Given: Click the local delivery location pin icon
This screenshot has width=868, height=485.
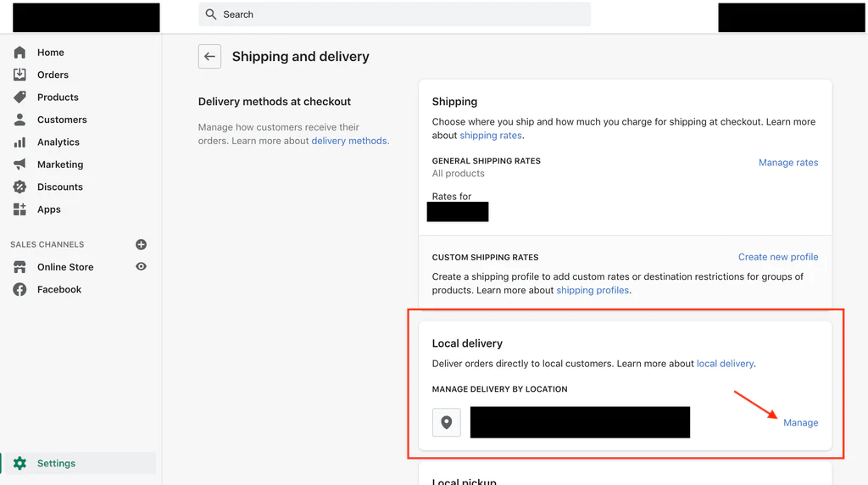Looking at the screenshot, I should click(x=447, y=422).
